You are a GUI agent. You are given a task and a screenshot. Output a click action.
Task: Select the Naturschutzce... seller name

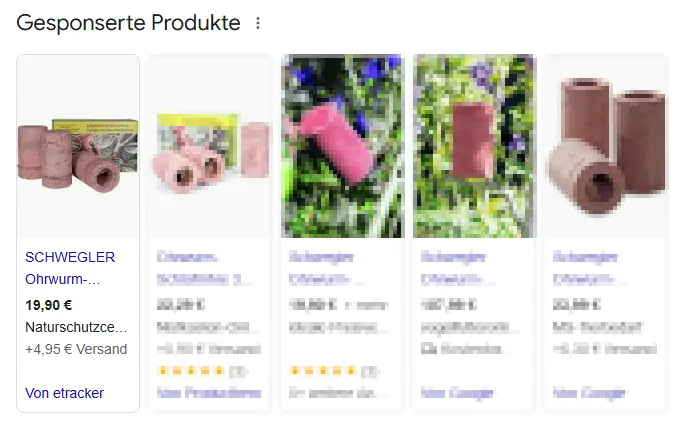click(x=76, y=327)
